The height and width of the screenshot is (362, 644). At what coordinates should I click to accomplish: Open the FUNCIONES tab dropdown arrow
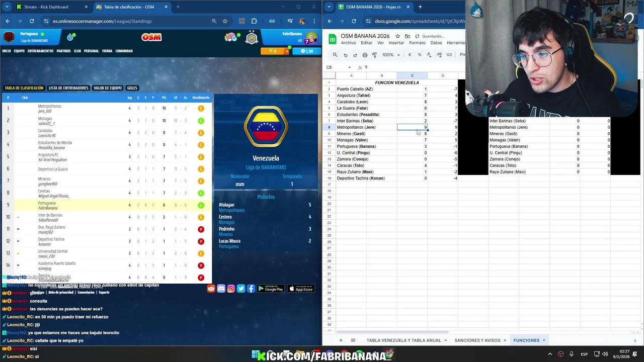pyautogui.click(x=544, y=340)
